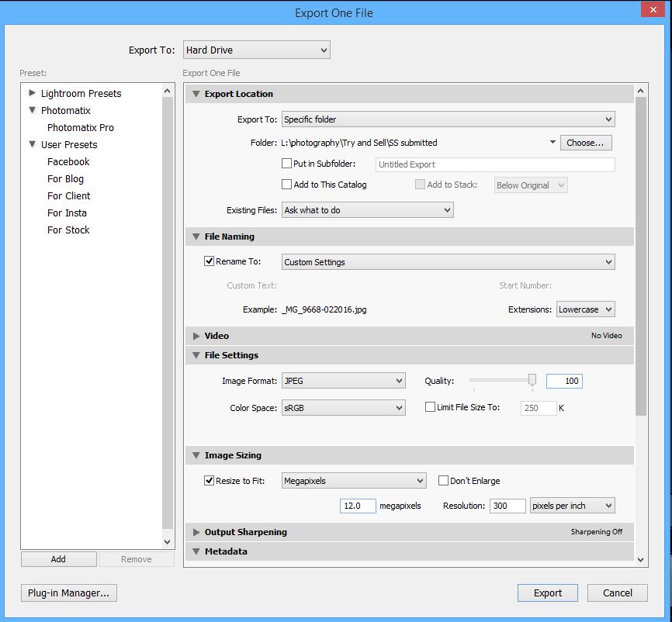Toggle Add to This Catalog
The width and height of the screenshot is (672, 622).
[x=286, y=185]
